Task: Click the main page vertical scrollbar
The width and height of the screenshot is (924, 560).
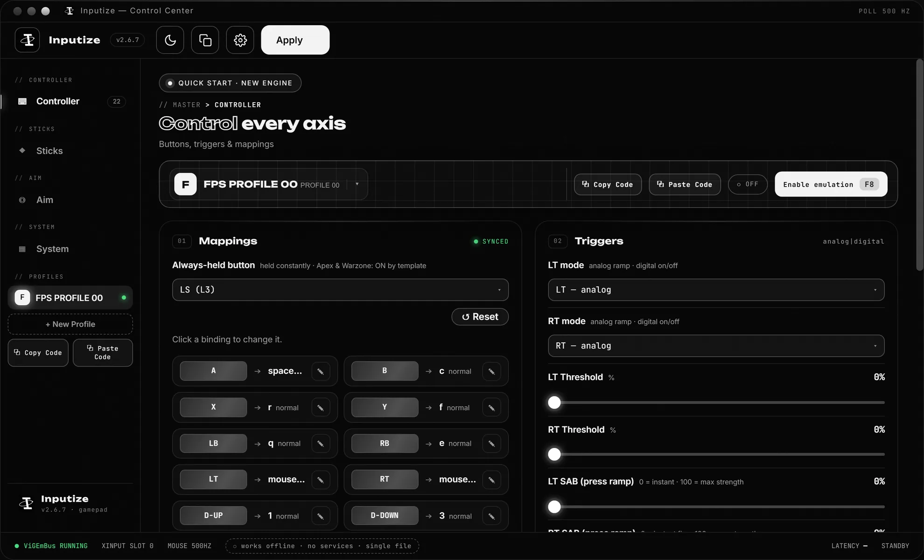Action: tap(919, 165)
